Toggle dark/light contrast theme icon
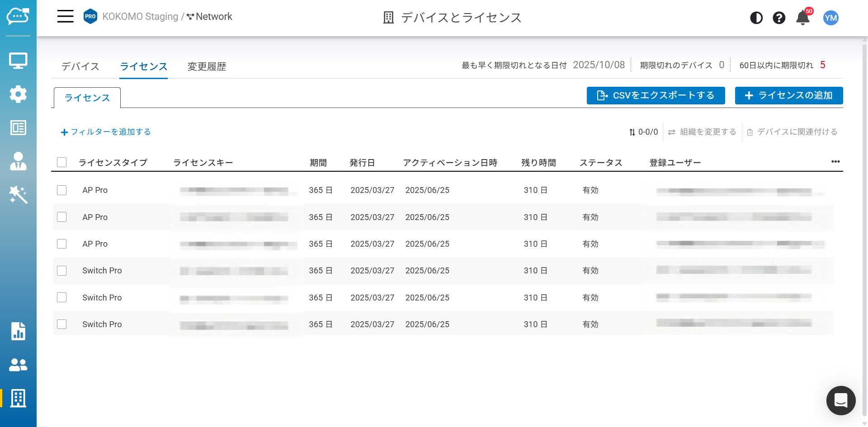The width and height of the screenshot is (868, 427). pos(756,18)
